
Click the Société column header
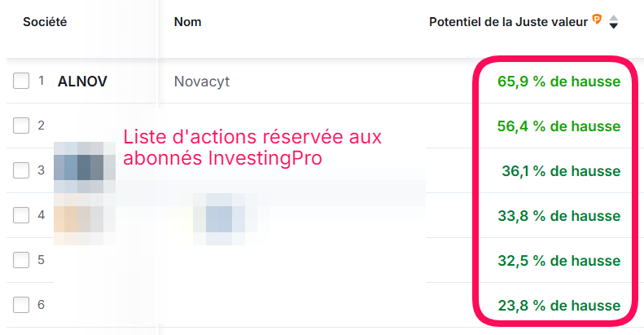pyautogui.click(x=45, y=22)
